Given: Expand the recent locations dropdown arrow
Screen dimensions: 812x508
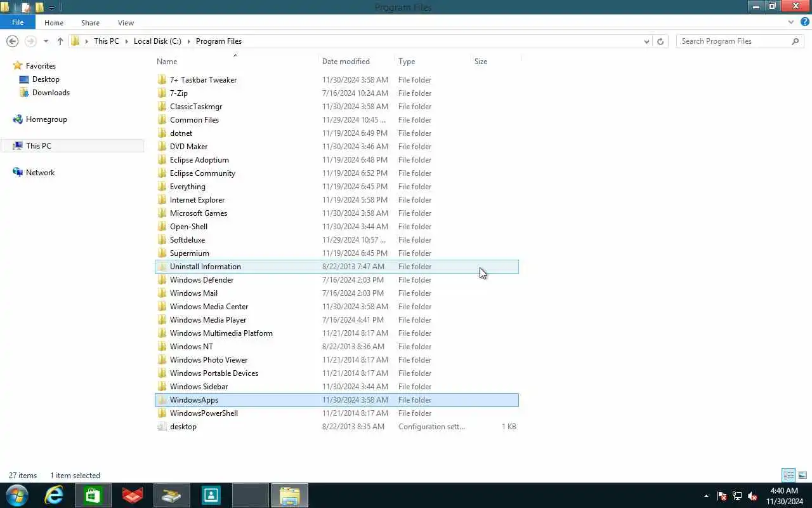Looking at the screenshot, I should click(x=46, y=41).
